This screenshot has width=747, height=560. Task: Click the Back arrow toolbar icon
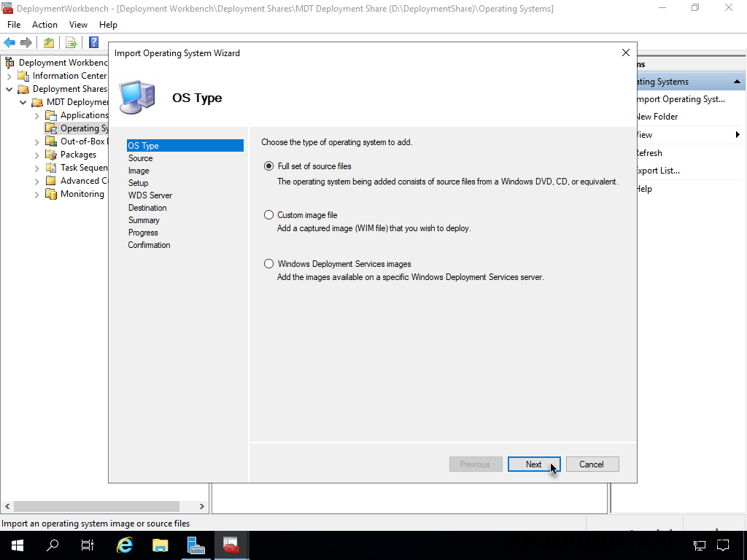[x=9, y=43]
